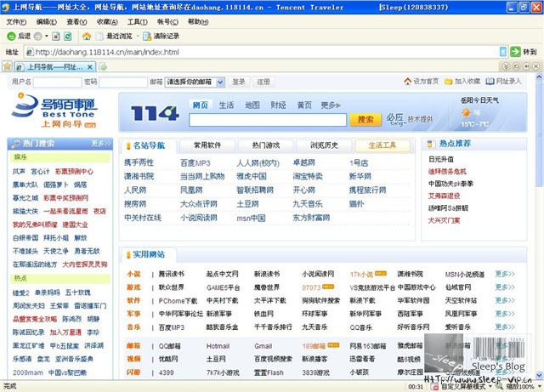Image resolution: width=544 pixels, height=392 pixels.
Task: Open the 请选择你的邮箱 dropdown
Action: pos(195,82)
